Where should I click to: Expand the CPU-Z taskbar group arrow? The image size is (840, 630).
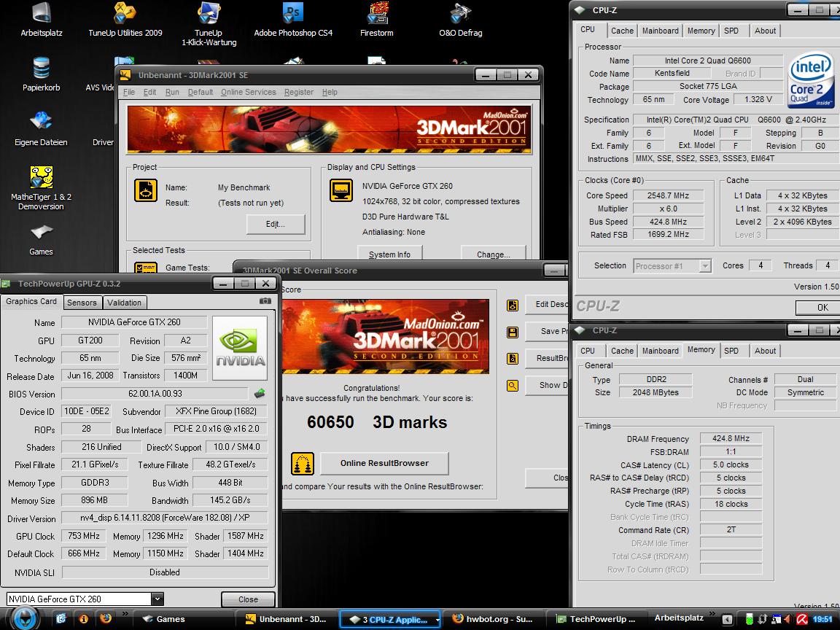[x=437, y=620]
